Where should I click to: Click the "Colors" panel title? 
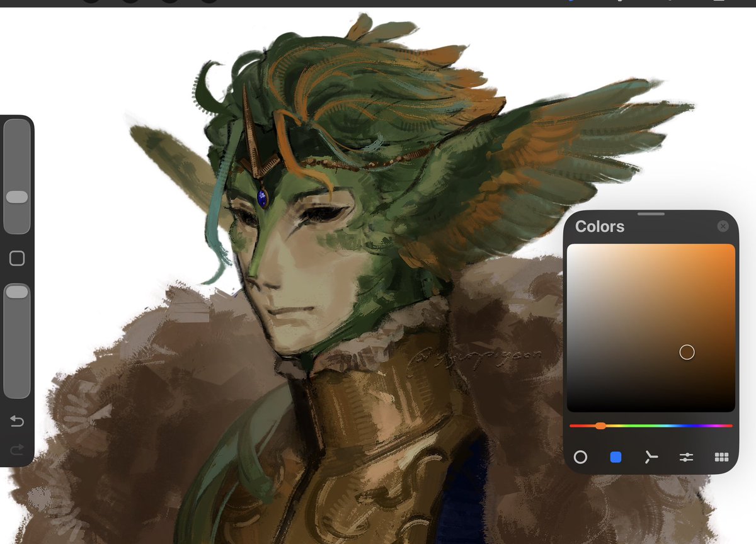click(600, 227)
